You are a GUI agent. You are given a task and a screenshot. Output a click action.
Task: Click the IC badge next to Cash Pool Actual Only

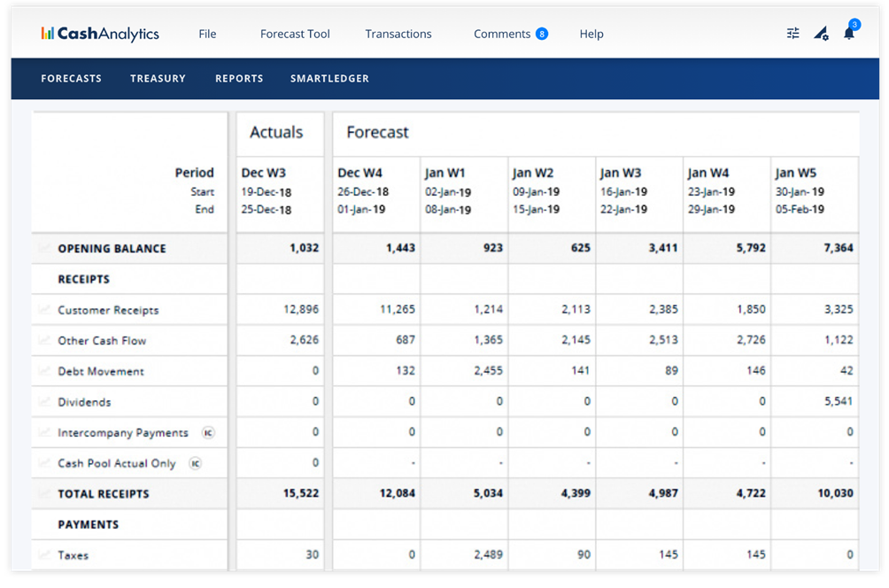click(196, 463)
